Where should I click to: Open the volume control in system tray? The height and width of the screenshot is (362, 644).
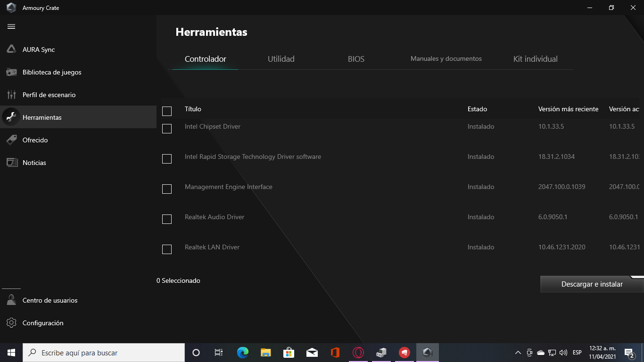[563, 353]
